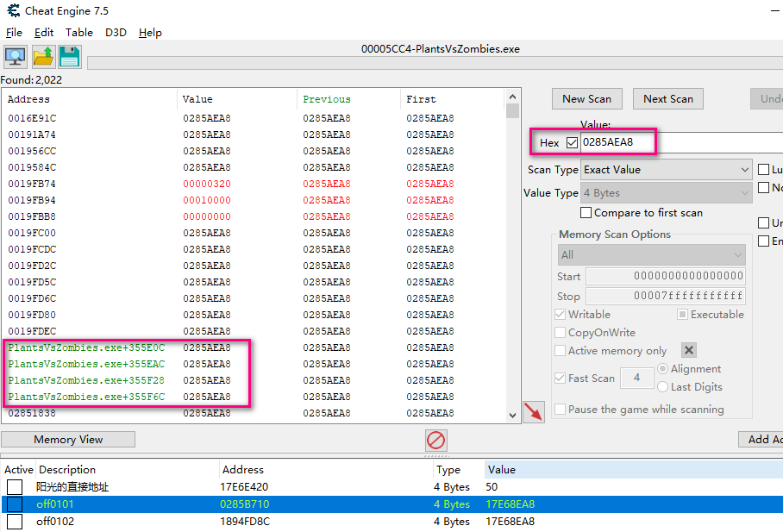Select result address 0016E91C
783x532 pixels.
point(32,118)
